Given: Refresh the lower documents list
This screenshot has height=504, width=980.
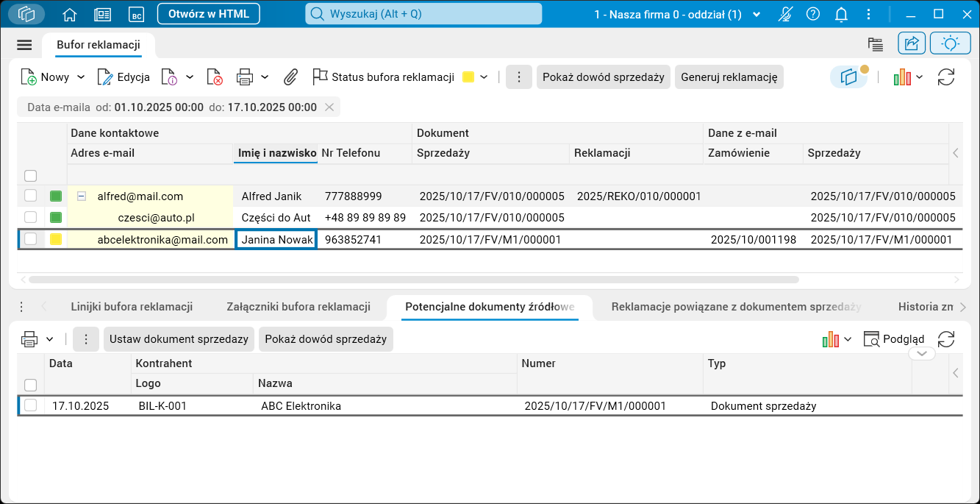Looking at the screenshot, I should click(x=946, y=339).
